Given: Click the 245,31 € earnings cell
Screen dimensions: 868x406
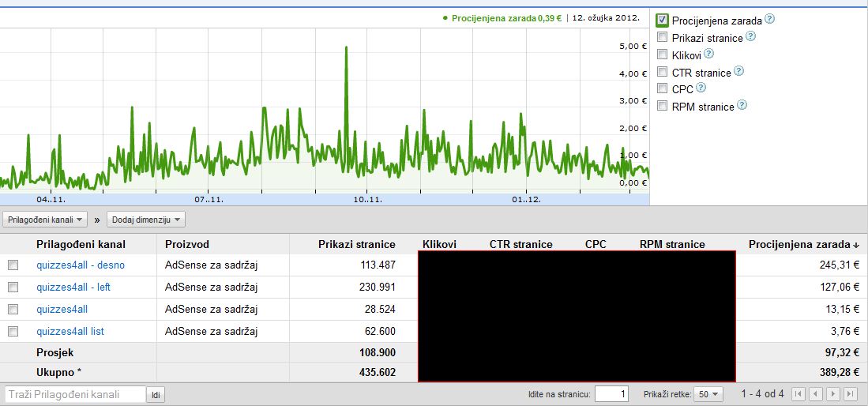Looking at the screenshot, I should point(840,265).
